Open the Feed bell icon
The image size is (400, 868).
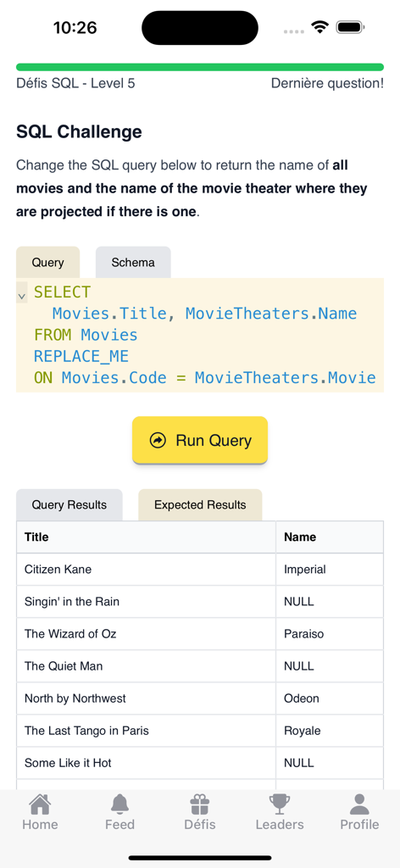coord(119,804)
